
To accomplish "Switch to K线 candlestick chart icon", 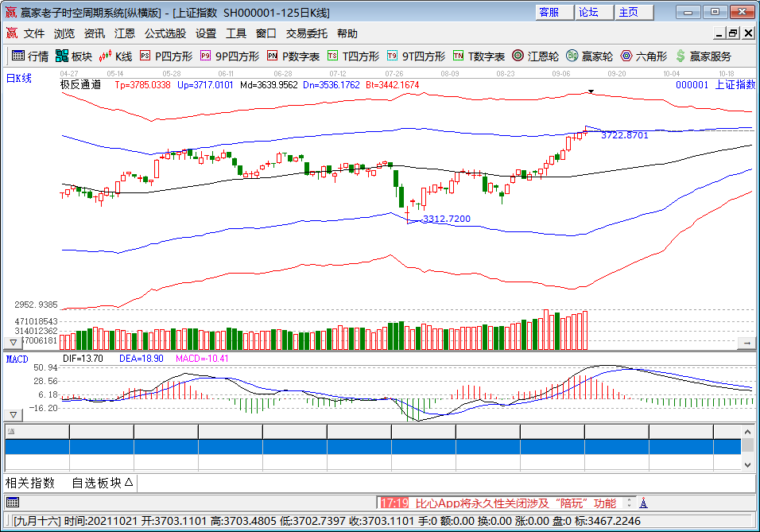I will point(115,56).
